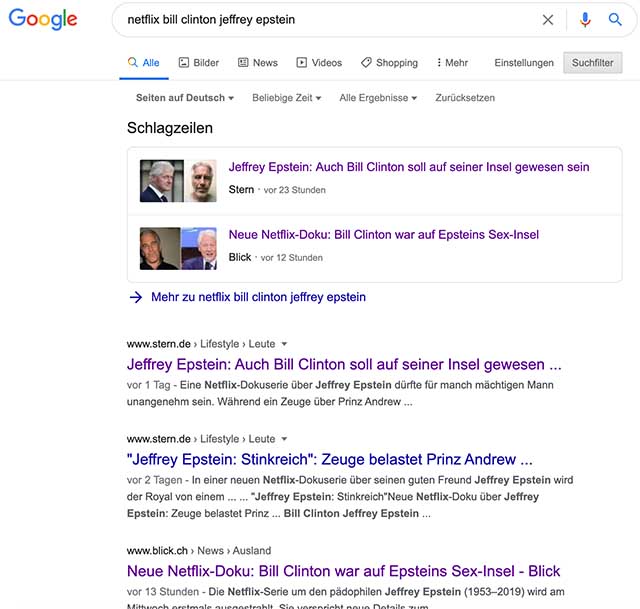Open the Seiten auf Deutsch dropdown
The image size is (640, 609).
pos(185,98)
